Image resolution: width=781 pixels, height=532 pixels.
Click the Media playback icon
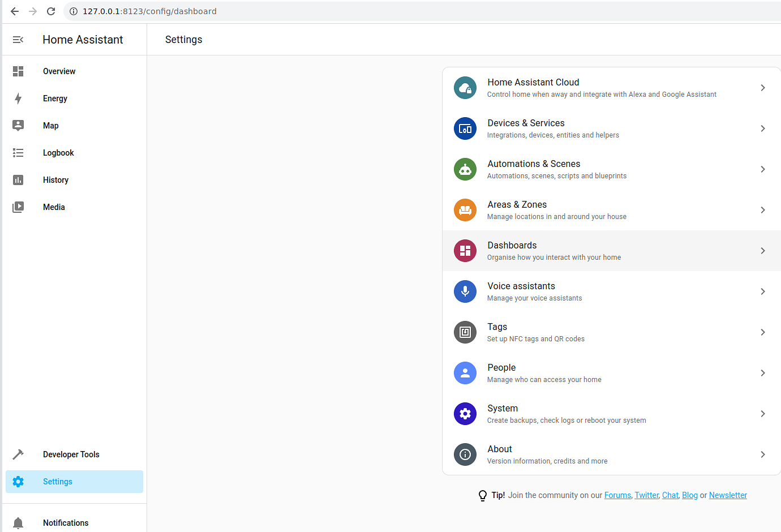[18, 207]
